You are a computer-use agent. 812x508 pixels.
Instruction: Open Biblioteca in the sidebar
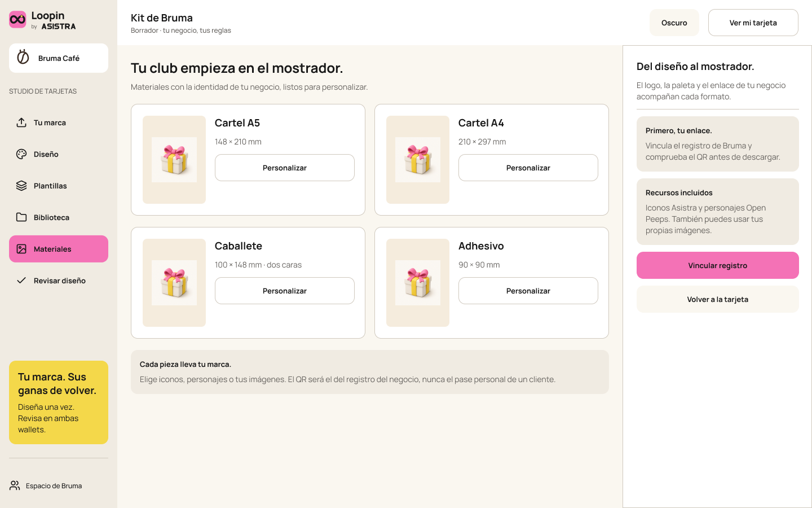[59, 217]
